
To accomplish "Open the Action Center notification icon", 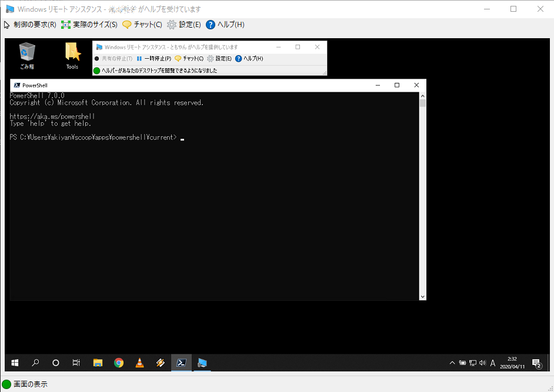I will [x=537, y=363].
